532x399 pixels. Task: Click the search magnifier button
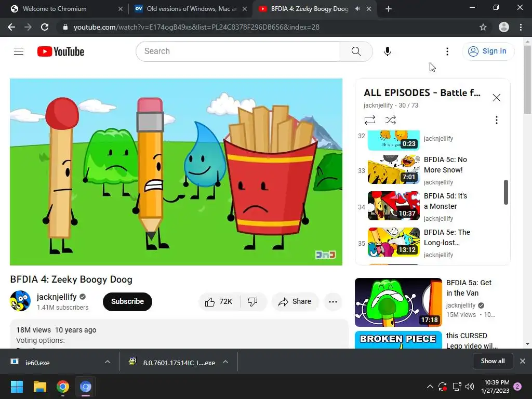point(356,51)
